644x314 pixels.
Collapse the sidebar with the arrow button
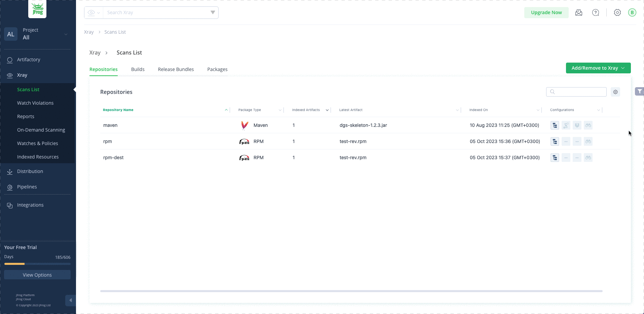point(70,300)
